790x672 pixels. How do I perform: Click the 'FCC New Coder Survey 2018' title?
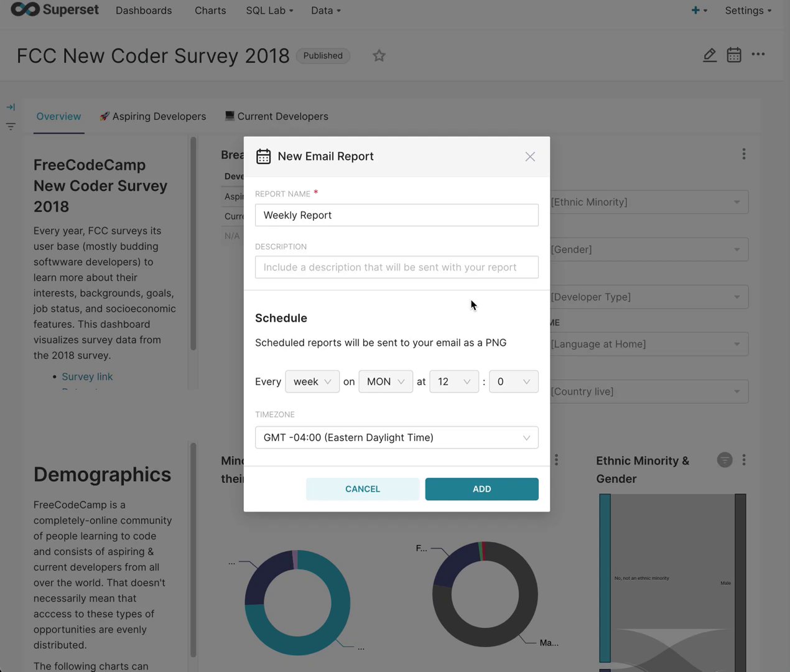tap(153, 55)
